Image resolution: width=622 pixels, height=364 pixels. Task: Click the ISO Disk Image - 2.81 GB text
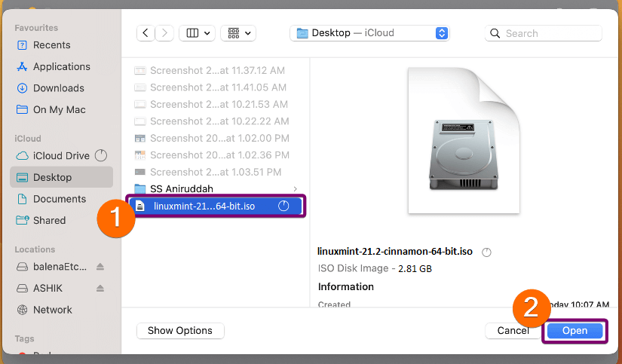(x=375, y=268)
